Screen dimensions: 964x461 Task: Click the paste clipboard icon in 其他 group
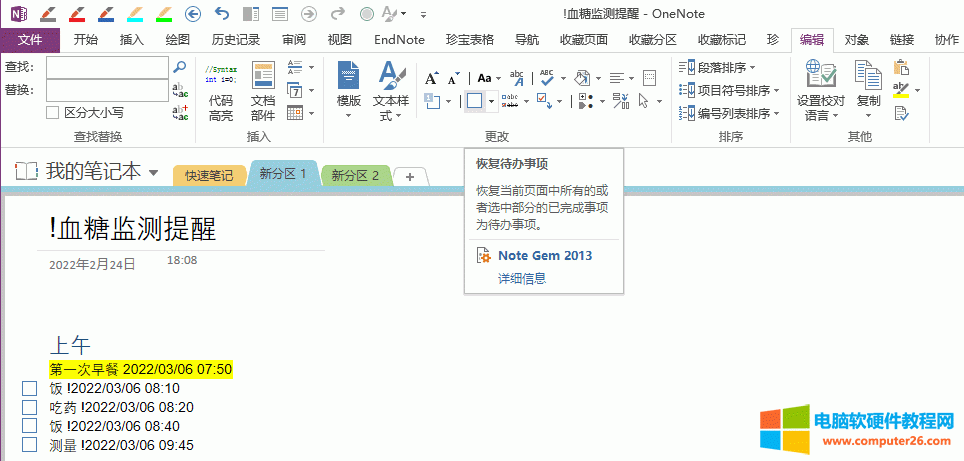(901, 67)
